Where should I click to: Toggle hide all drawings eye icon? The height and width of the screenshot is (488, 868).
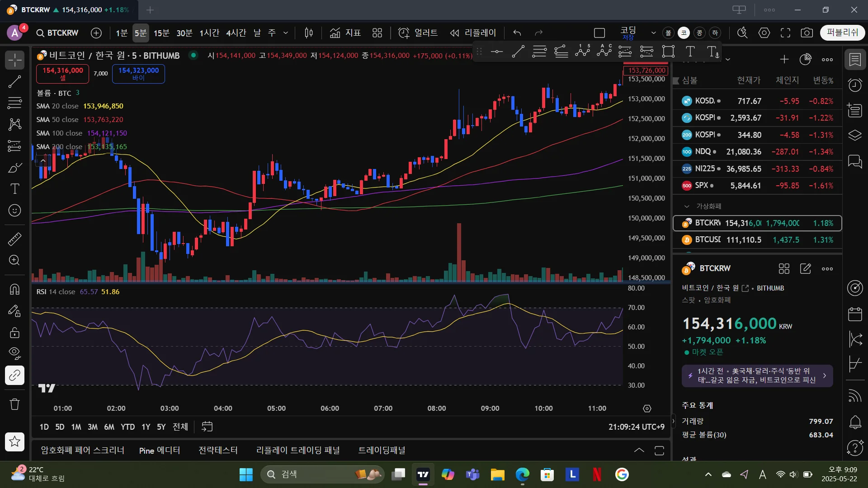pyautogui.click(x=14, y=353)
